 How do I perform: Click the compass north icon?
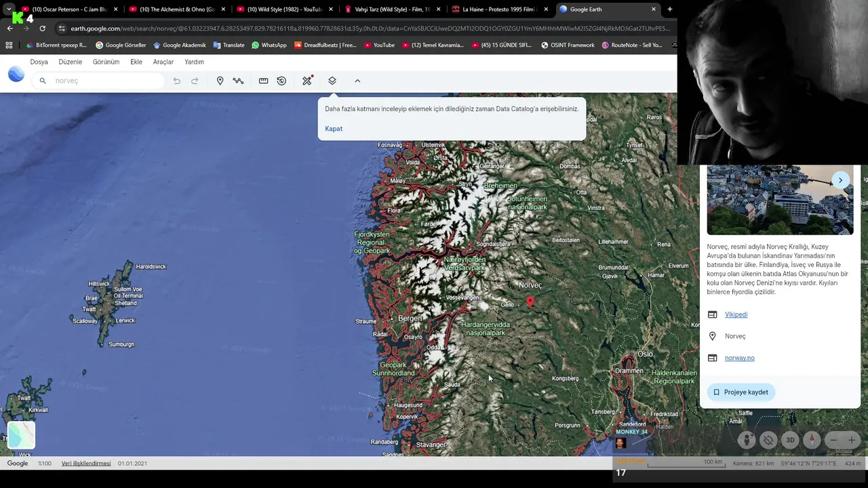(812, 440)
